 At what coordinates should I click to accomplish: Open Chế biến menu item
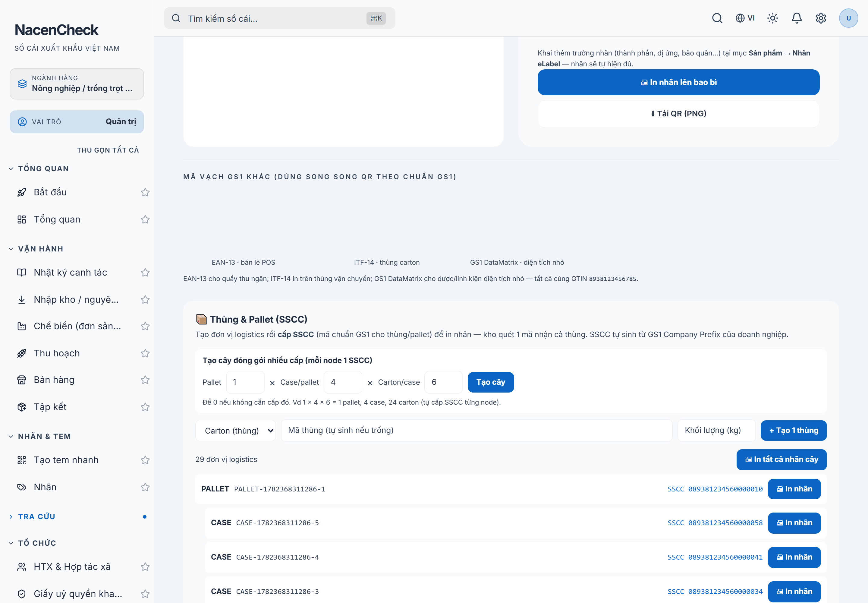click(x=76, y=326)
